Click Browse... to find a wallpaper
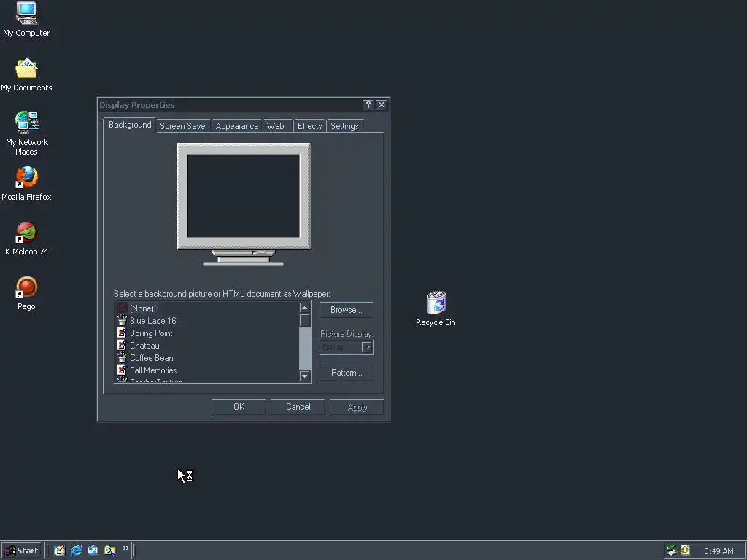Viewport: 747px width, 560px height. (347, 310)
